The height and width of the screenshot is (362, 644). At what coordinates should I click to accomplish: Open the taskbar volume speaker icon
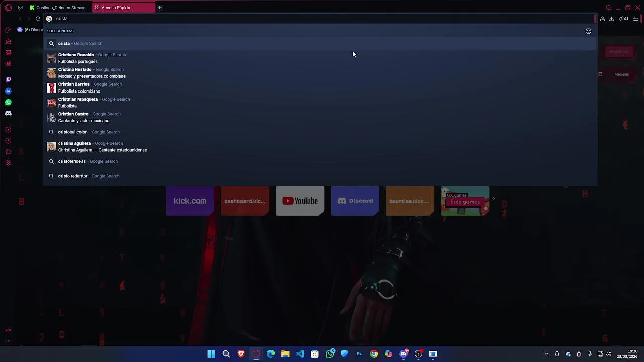608,354
